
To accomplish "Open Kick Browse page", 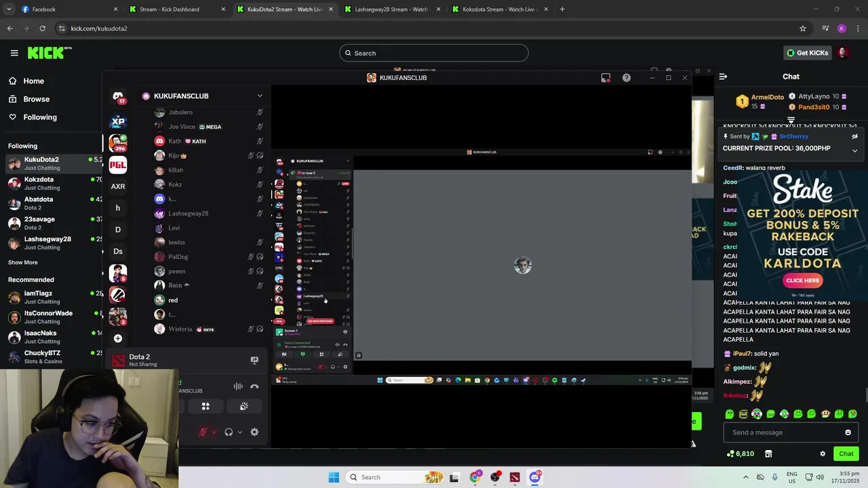I will point(29,99).
